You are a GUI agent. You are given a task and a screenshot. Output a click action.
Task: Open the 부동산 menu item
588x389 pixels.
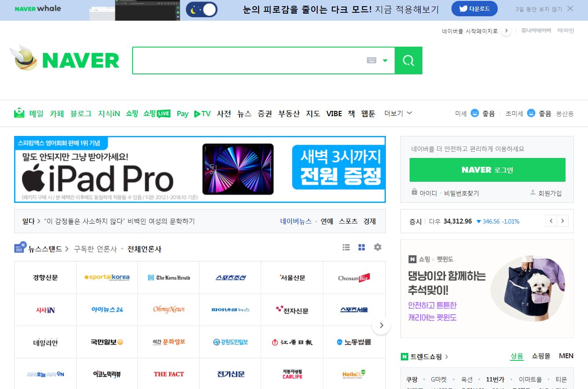click(289, 114)
